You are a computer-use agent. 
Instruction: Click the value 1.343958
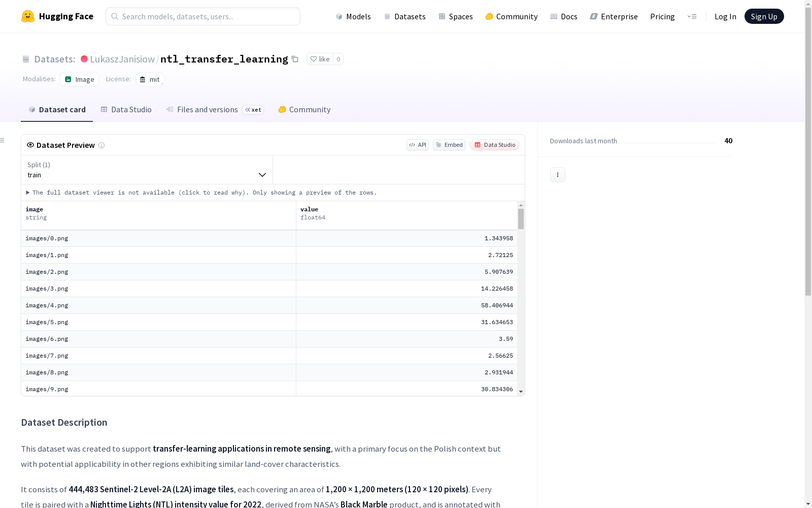tap(499, 238)
